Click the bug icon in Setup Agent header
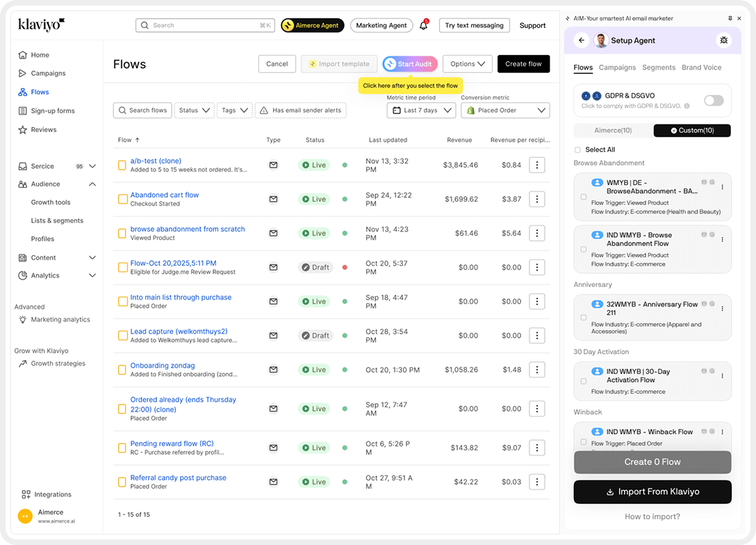The width and height of the screenshot is (756, 545). [x=724, y=40]
